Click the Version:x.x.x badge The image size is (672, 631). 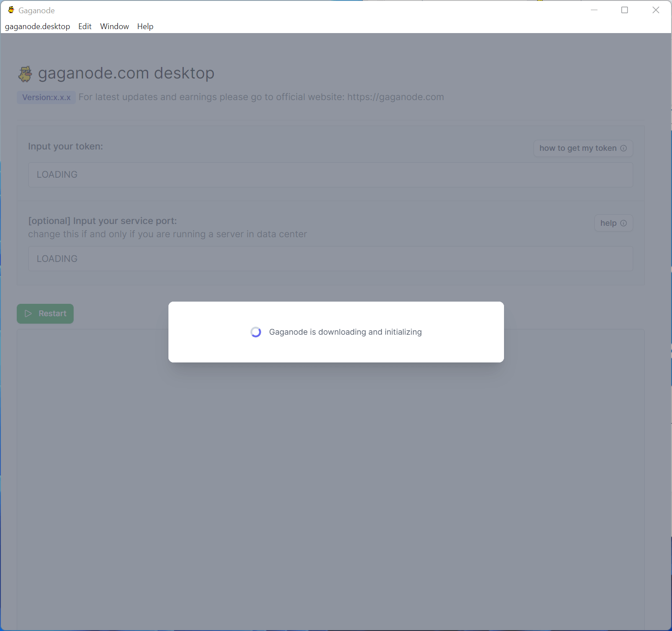point(46,97)
